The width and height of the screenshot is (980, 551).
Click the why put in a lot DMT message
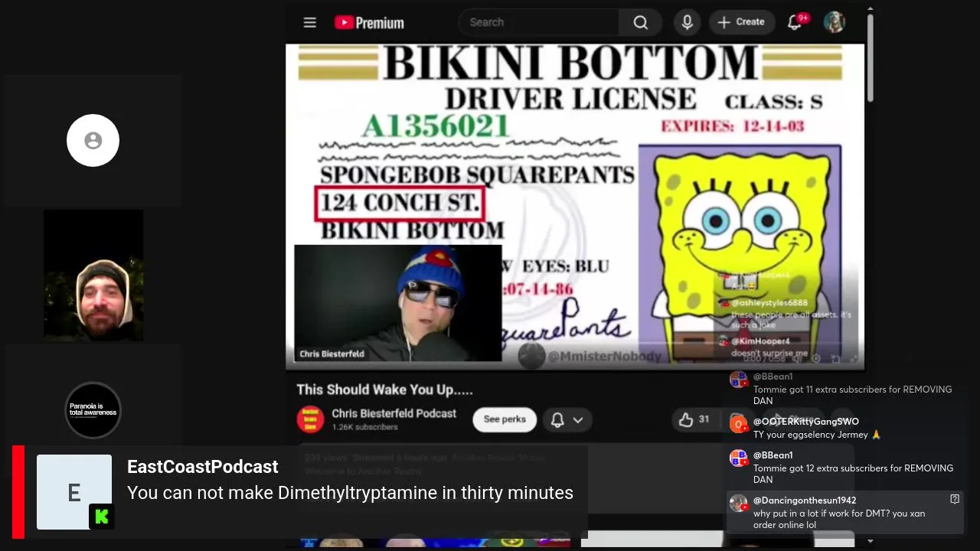point(838,519)
